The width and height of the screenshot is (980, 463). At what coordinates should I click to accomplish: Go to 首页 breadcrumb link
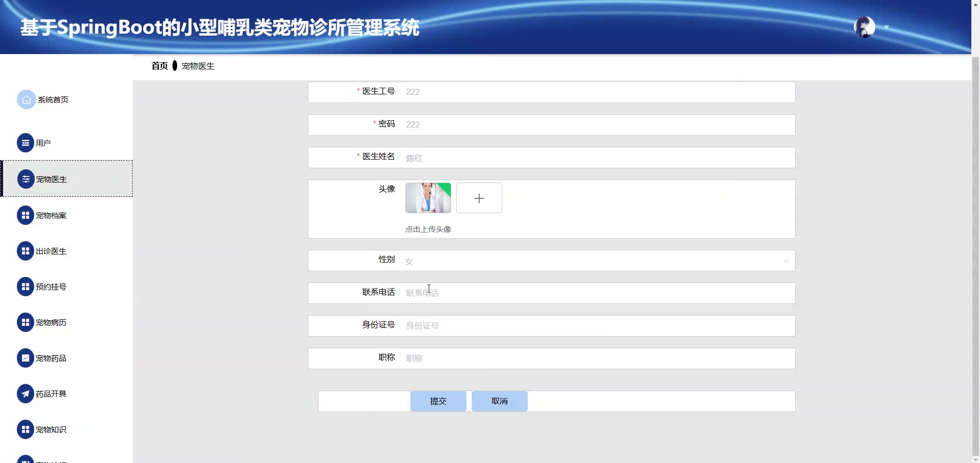(x=160, y=66)
